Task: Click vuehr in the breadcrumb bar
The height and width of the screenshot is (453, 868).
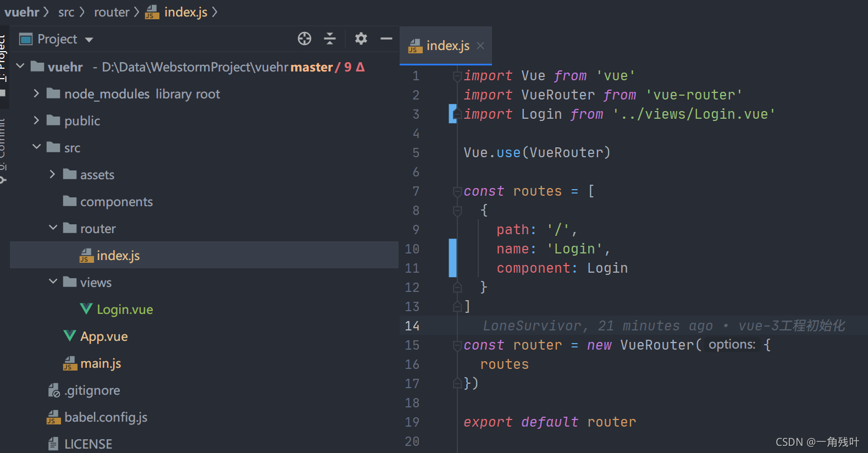Action: click(x=22, y=12)
